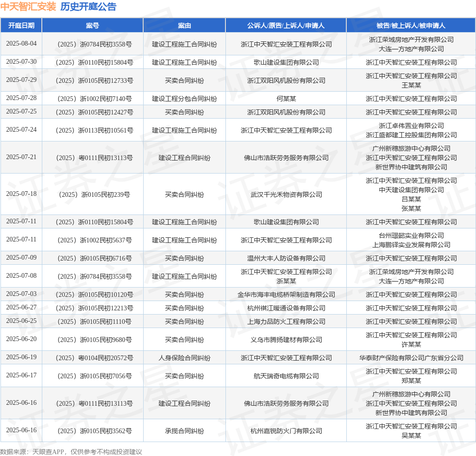Click defendant 华泰财产保险有限公司广东省分公司
The image size is (476, 456).
pos(411,358)
